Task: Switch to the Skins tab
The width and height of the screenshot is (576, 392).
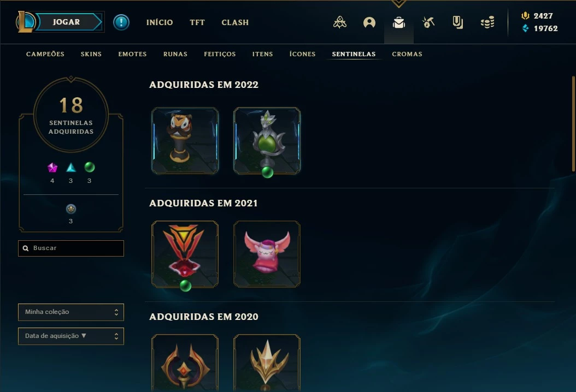Action: coord(91,54)
